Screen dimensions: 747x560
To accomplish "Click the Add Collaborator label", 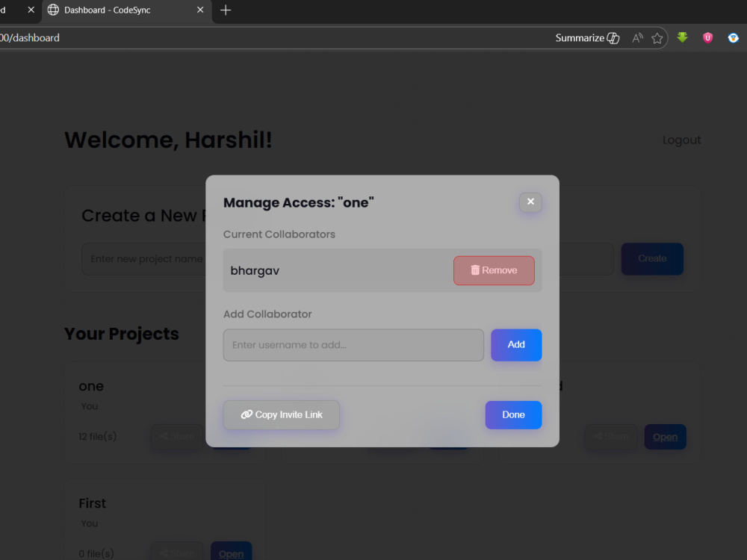I will [x=267, y=314].
